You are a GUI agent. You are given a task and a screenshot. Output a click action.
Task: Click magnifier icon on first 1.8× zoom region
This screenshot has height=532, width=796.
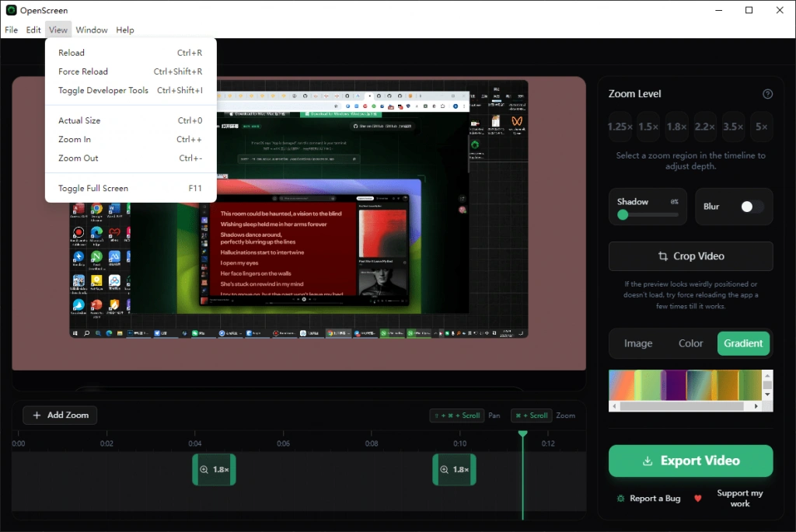point(204,470)
